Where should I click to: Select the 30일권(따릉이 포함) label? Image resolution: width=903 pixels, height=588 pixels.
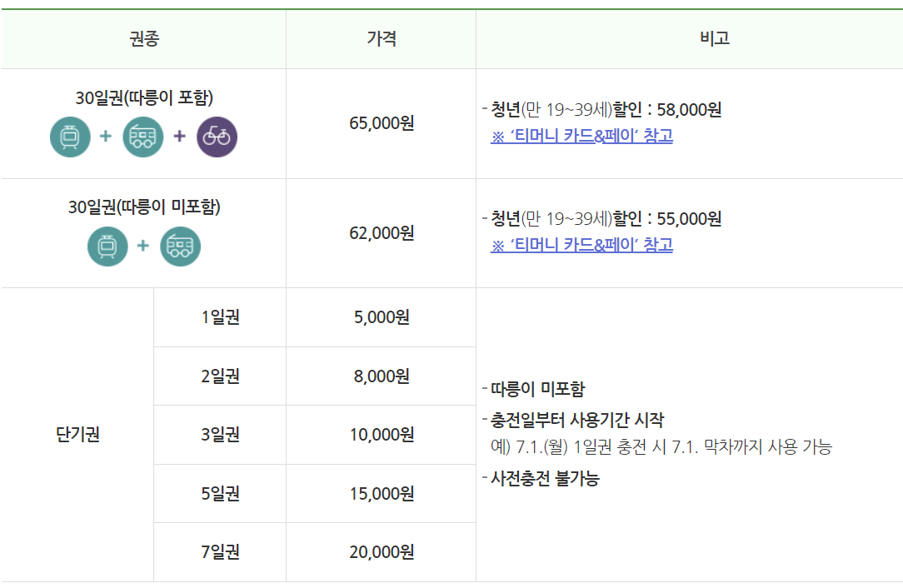click(144, 97)
